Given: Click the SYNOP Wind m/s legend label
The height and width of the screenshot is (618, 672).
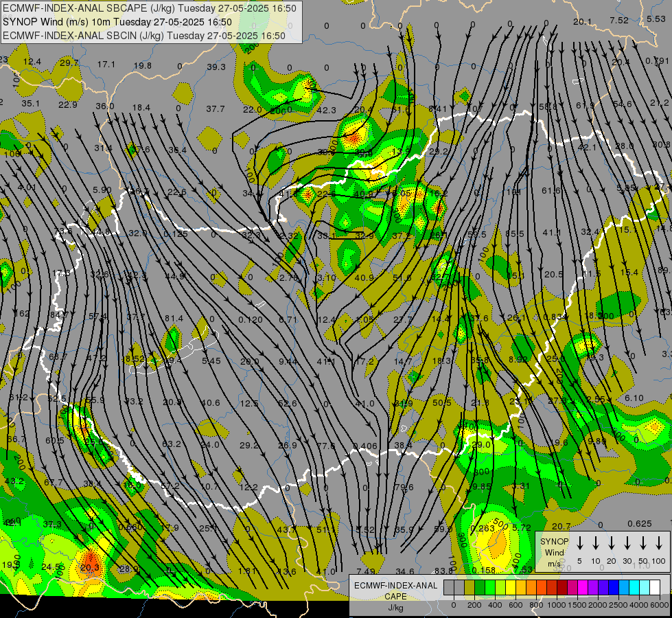Looking at the screenshot, I should (x=554, y=552).
